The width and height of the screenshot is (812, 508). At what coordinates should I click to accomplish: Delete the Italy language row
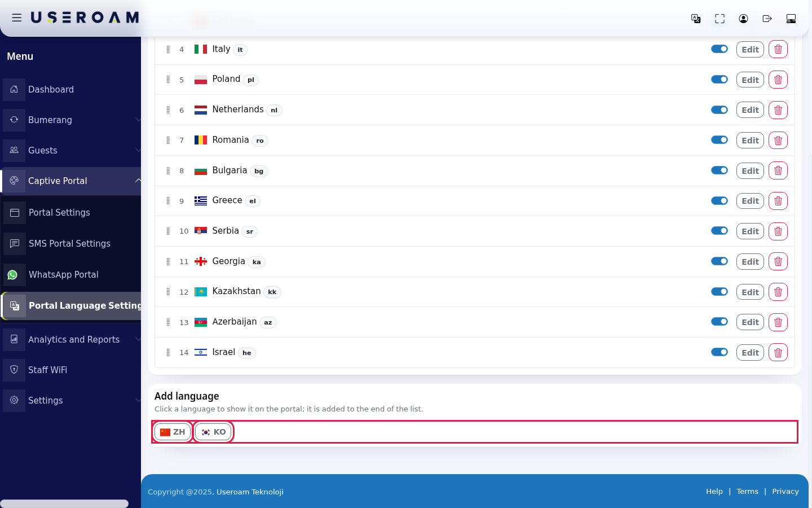click(778, 50)
